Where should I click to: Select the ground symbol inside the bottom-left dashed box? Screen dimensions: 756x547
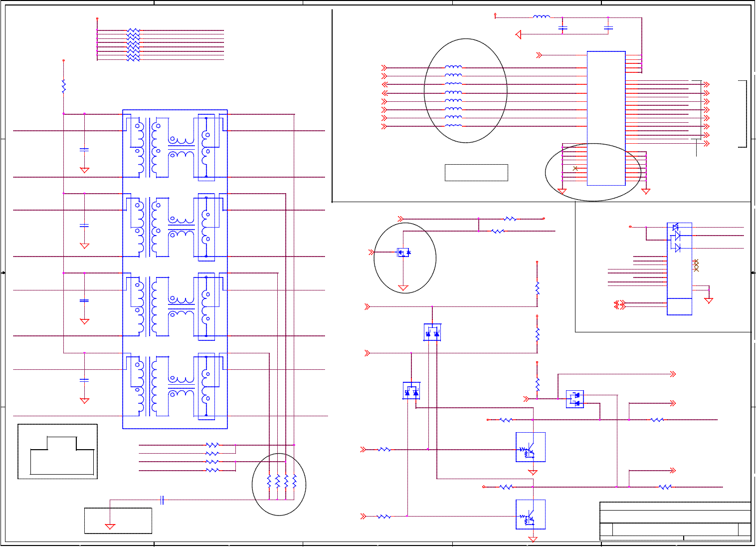coord(110,527)
